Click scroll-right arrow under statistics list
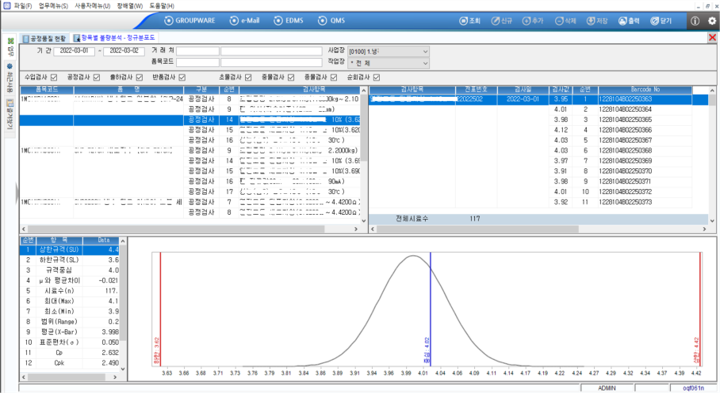 114,377
